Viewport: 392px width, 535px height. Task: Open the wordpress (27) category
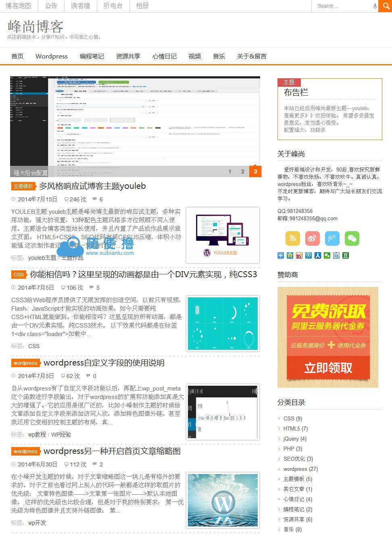301,469
